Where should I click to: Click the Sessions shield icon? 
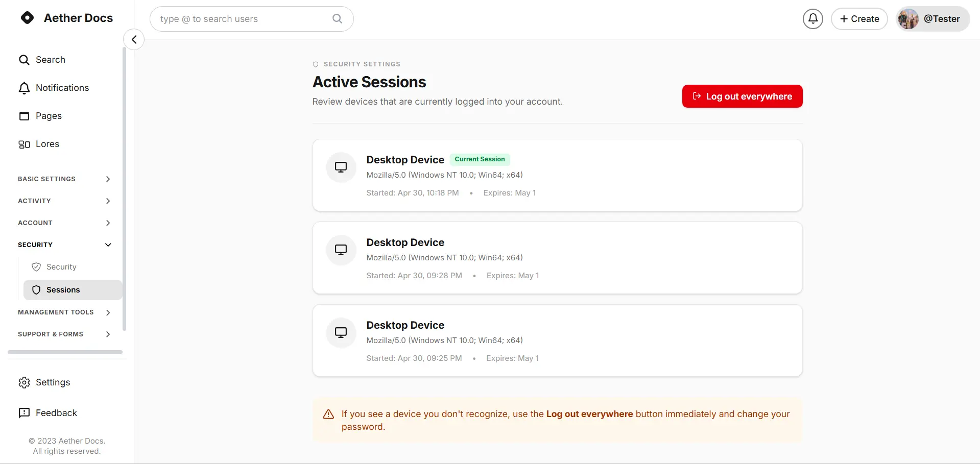tap(36, 290)
